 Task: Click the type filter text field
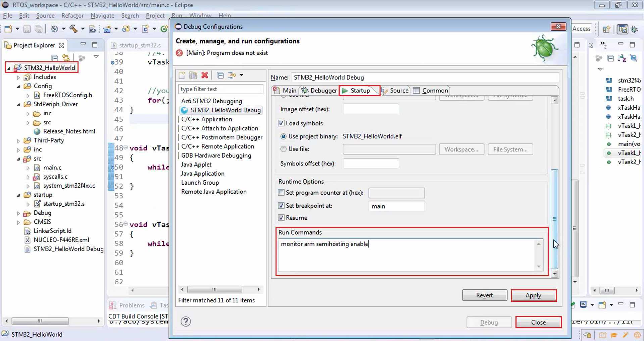pos(220,89)
